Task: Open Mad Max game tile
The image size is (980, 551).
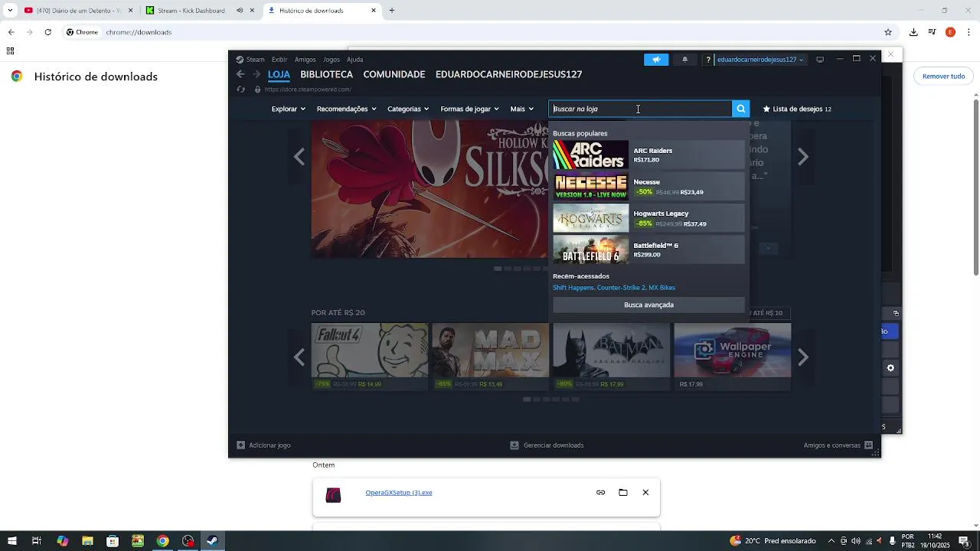Action: click(491, 357)
